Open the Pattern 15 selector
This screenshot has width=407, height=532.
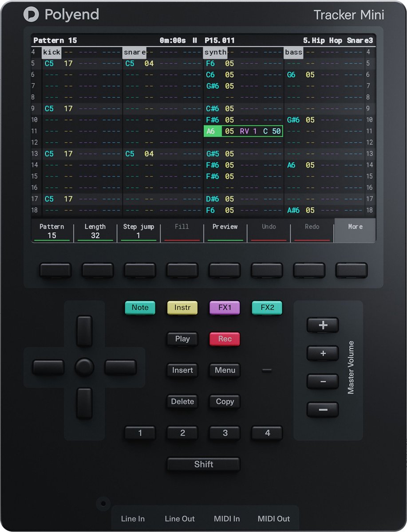coord(52,230)
